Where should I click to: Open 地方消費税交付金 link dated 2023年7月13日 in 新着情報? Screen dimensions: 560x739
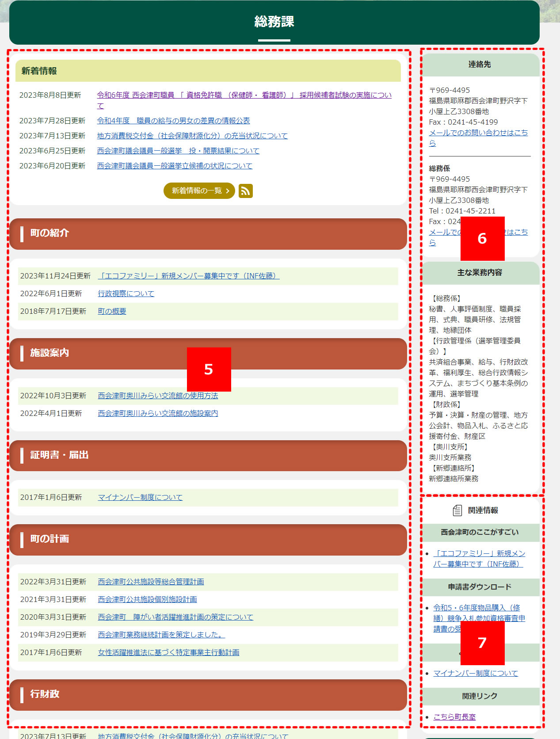(x=192, y=136)
